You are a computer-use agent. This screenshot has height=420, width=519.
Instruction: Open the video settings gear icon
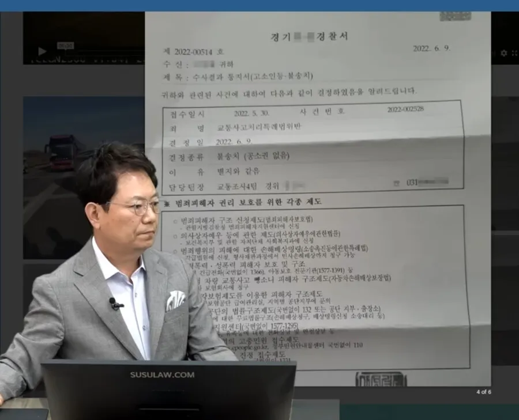503,53
